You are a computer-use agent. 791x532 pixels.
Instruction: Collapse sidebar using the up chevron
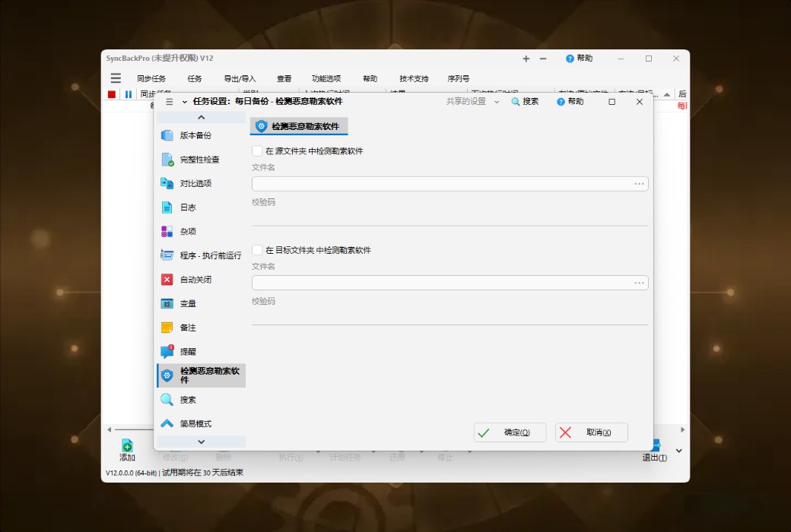tap(201, 116)
